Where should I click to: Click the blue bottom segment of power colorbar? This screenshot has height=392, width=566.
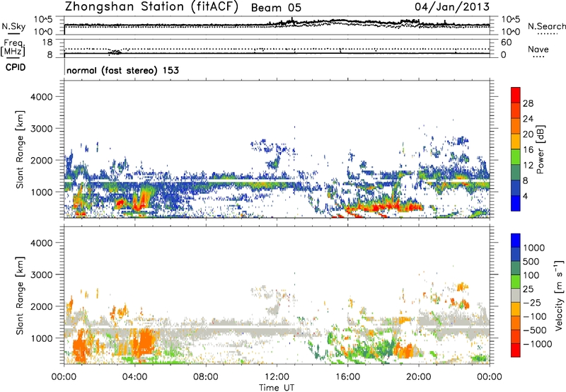(516, 204)
